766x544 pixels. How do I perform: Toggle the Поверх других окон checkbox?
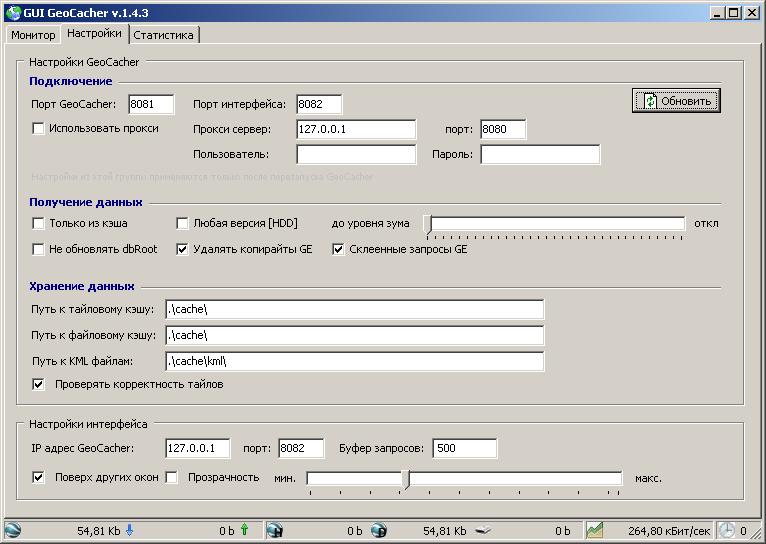39,477
